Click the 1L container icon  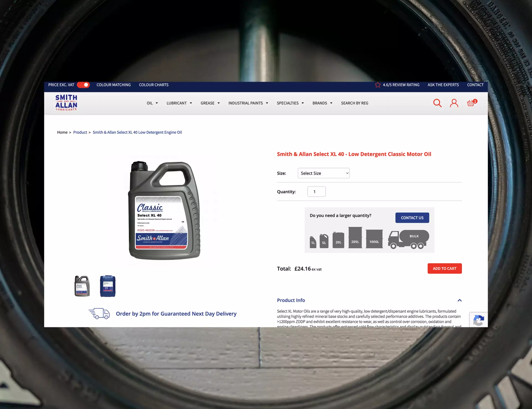[313, 242]
